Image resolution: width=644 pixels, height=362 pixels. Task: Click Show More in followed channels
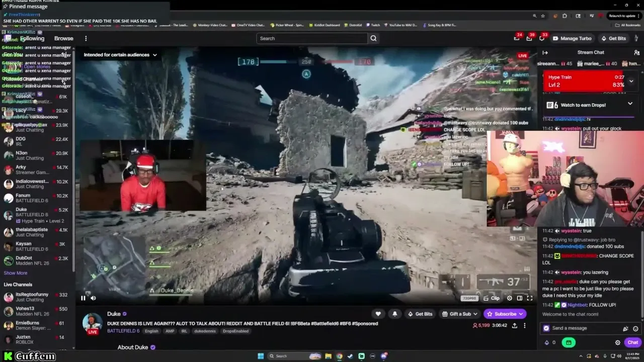(16, 273)
